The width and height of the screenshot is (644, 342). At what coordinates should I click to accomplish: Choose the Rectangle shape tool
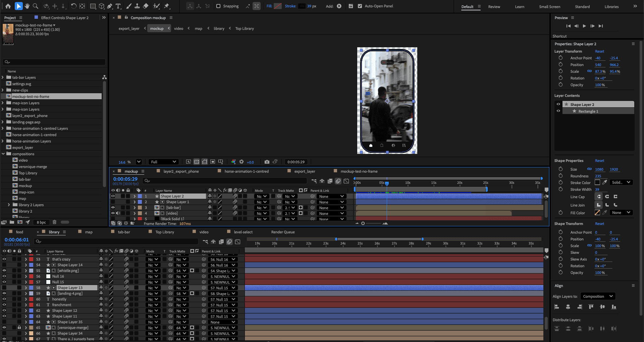click(93, 6)
